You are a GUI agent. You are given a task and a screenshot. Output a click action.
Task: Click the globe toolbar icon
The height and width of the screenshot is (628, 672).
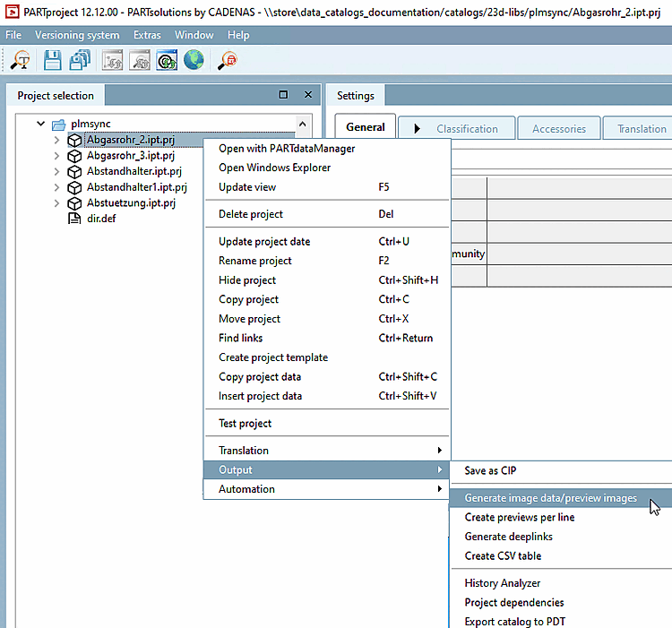pyautogui.click(x=194, y=60)
